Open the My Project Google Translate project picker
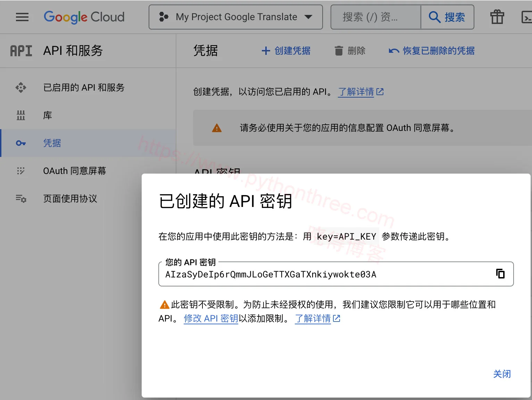 point(236,17)
